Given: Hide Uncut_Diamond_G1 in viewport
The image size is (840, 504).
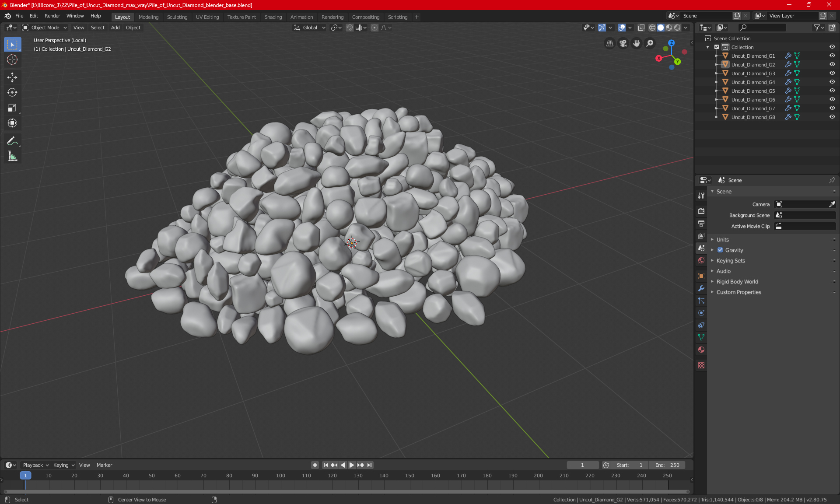Looking at the screenshot, I should click(832, 56).
